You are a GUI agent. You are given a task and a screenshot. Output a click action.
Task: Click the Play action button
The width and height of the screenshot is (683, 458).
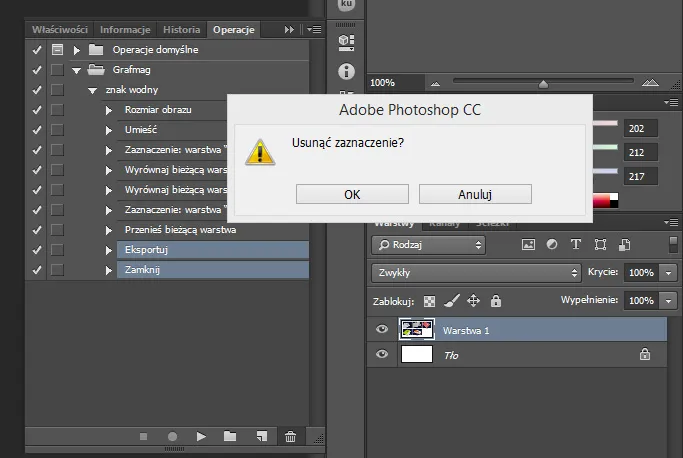click(x=201, y=437)
